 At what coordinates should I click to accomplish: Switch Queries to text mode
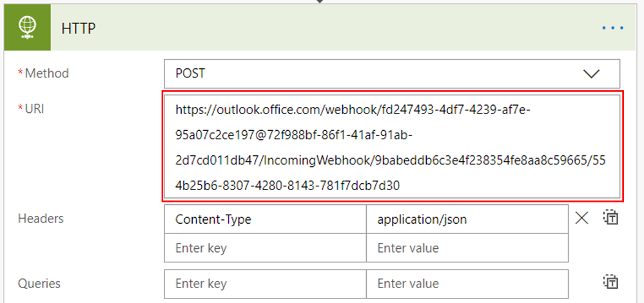pos(610,282)
